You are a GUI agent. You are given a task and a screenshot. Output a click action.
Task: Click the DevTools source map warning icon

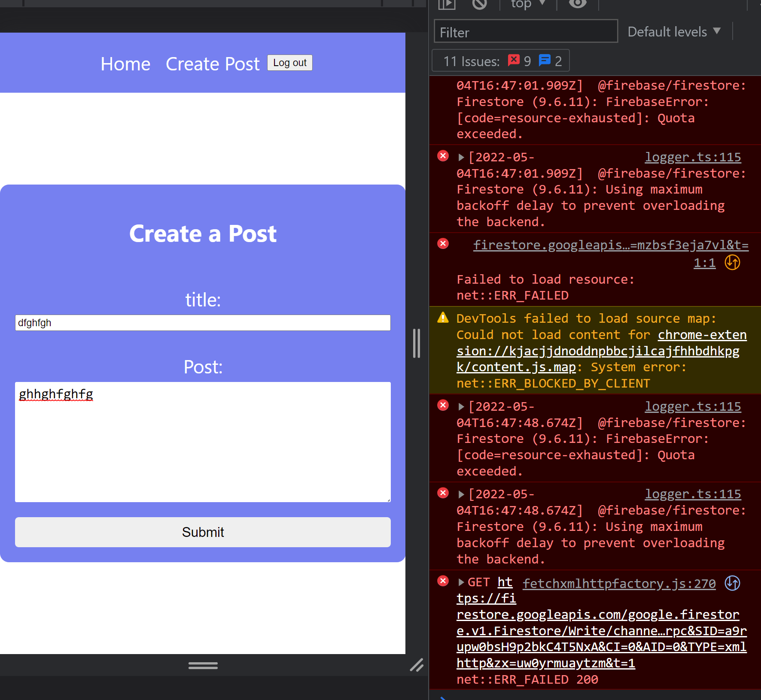tap(443, 318)
